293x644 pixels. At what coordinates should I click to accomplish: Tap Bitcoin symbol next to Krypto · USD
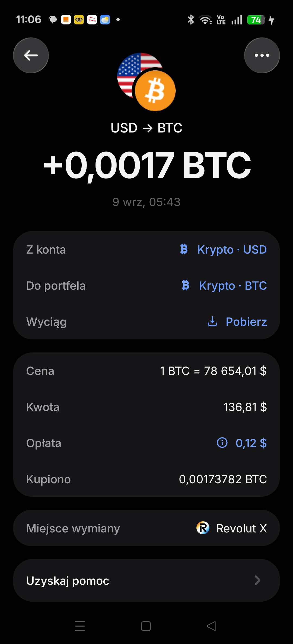pyautogui.click(x=184, y=249)
